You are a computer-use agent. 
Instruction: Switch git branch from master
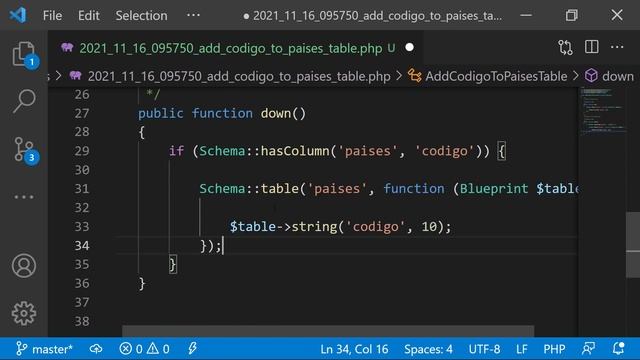point(44,349)
